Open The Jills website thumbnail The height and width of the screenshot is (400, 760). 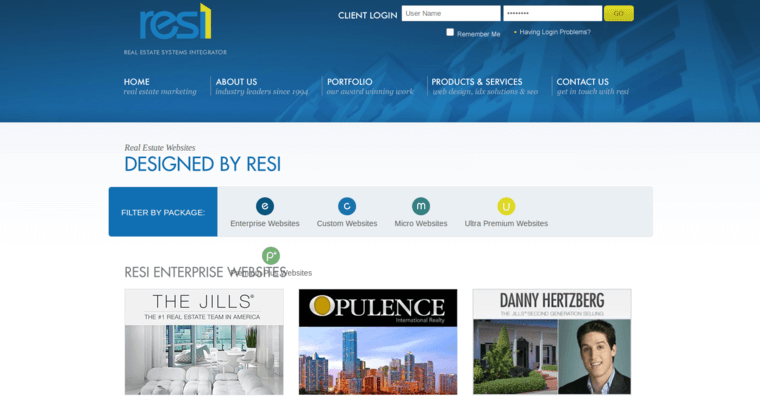coord(204,342)
